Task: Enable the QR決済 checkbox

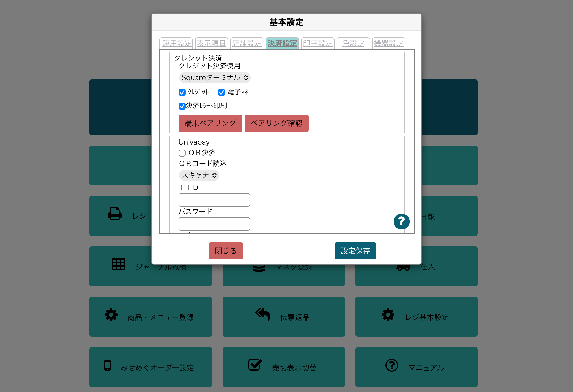Action: pos(182,153)
